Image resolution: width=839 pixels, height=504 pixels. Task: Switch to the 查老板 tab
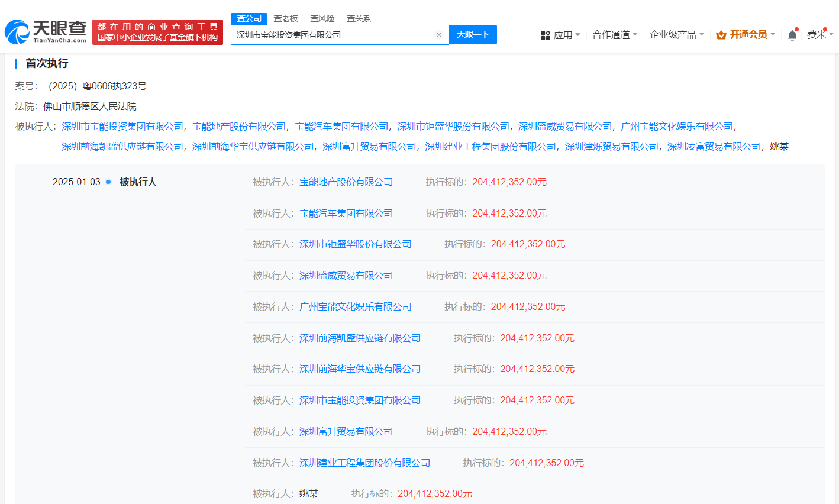286,18
